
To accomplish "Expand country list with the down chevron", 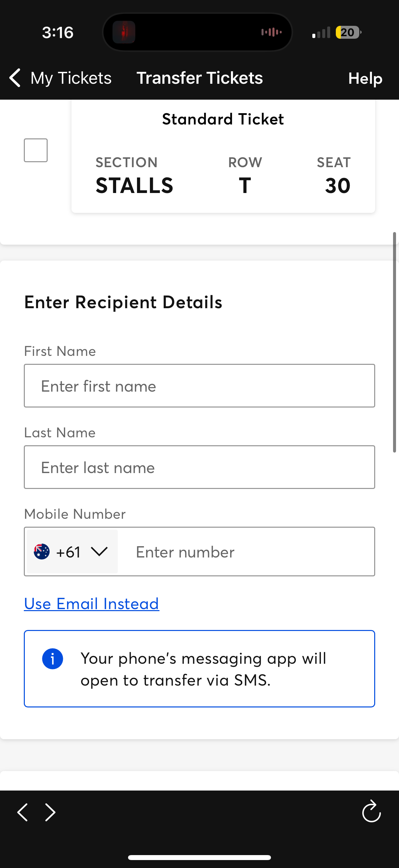I will [99, 552].
